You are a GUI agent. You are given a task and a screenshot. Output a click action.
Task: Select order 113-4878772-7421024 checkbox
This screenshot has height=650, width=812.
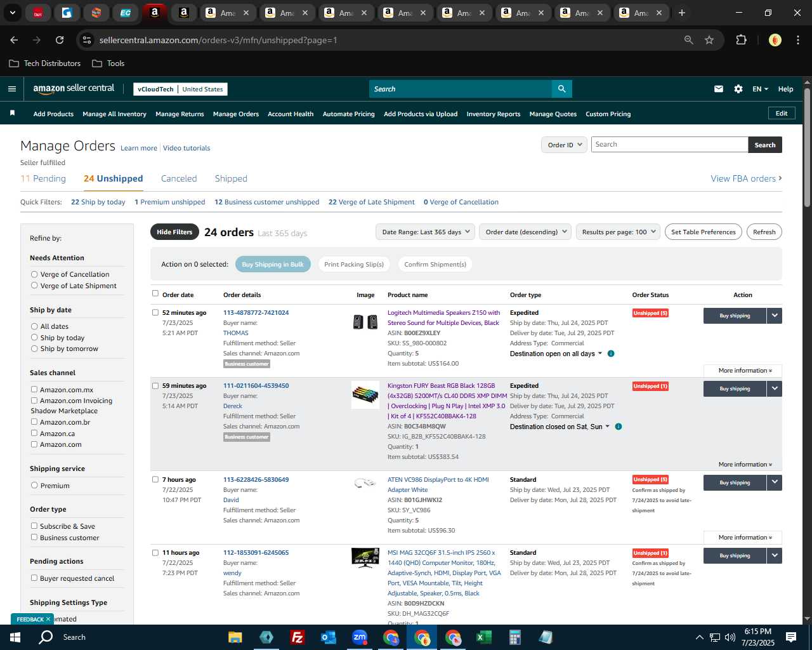click(155, 312)
